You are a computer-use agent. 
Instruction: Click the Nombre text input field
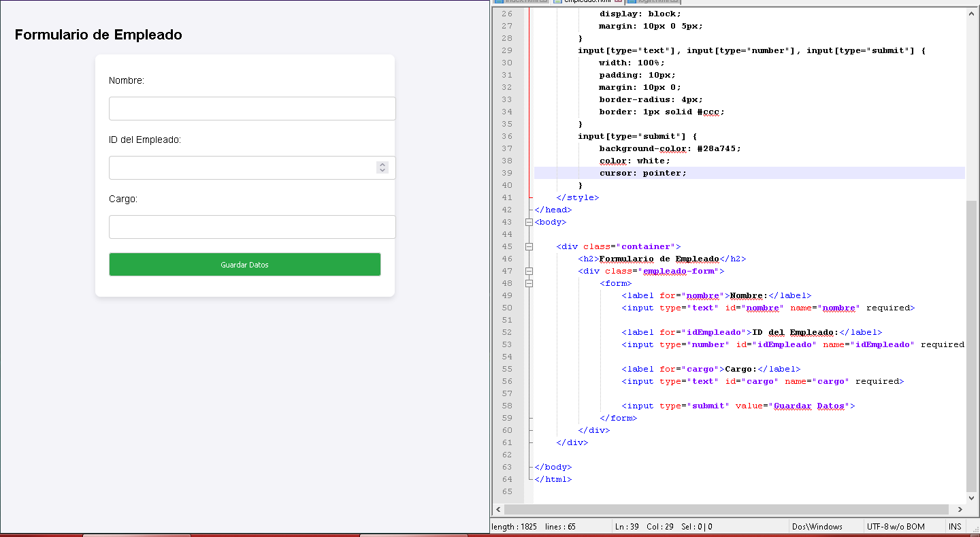(252, 108)
